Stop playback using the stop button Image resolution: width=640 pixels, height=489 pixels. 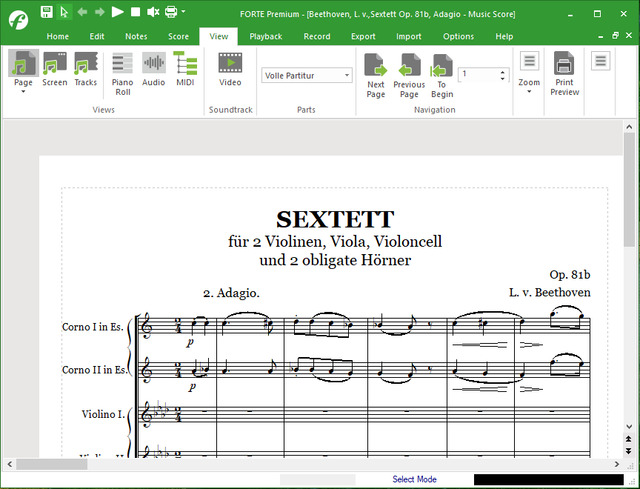[135, 11]
